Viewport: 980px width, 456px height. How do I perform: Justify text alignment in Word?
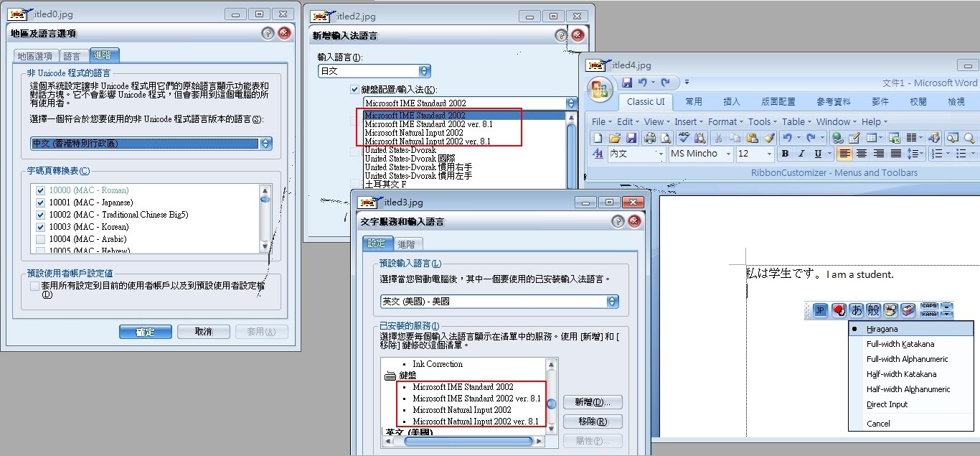click(896, 154)
